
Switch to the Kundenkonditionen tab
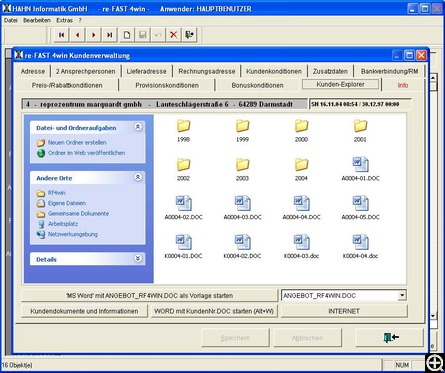pyautogui.click(x=274, y=71)
